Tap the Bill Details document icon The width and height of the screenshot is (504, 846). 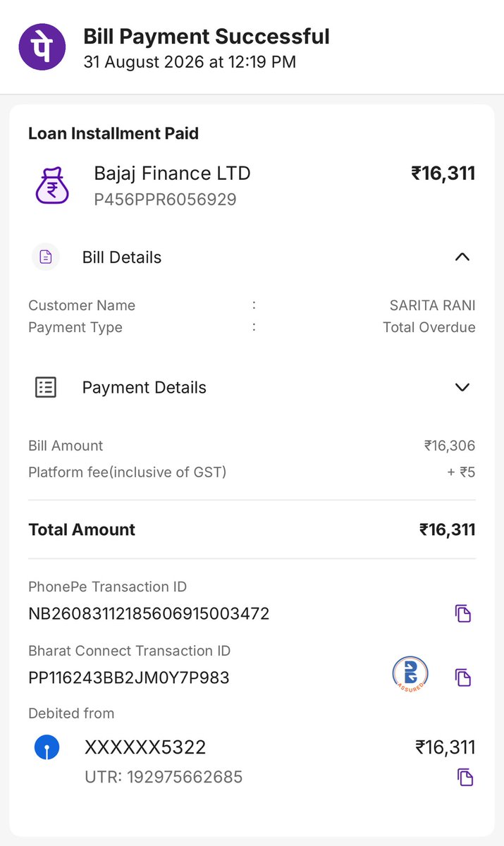click(46, 257)
